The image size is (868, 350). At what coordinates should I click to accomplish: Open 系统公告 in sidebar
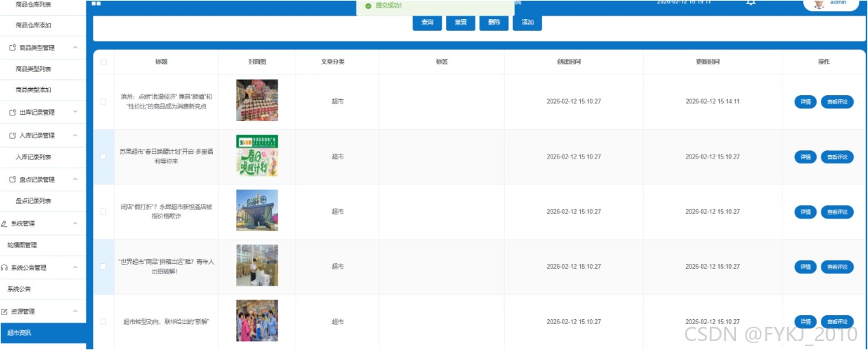(43, 289)
